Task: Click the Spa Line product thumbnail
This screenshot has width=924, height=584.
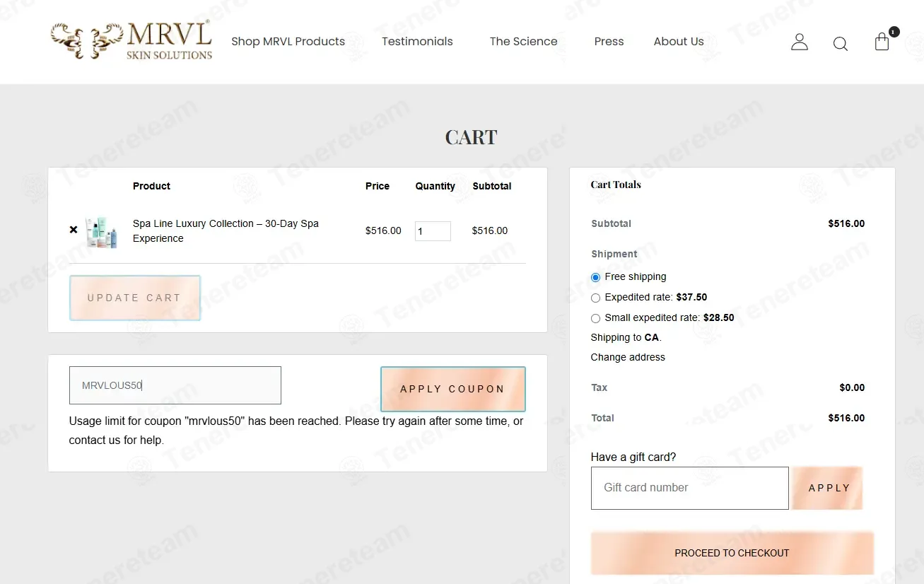Action: (101, 232)
